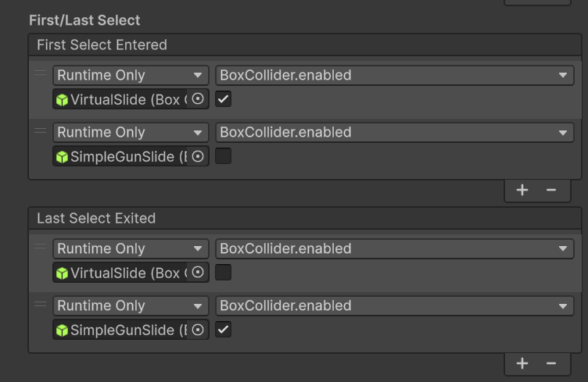Click the SimpleGunSlide object field in Last Select Exited
The height and width of the screenshot is (382, 588).
tap(121, 330)
